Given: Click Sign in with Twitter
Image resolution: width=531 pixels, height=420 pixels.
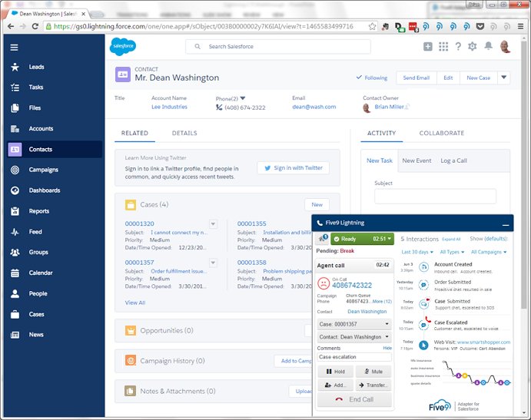Looking at the screenshot, I should pos(294,168).
